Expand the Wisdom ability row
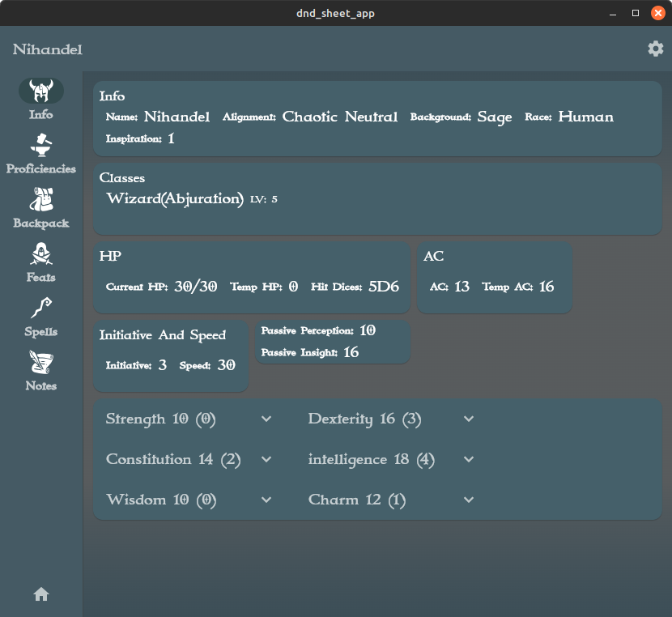The image size is (672, 617). coord(266,500)
